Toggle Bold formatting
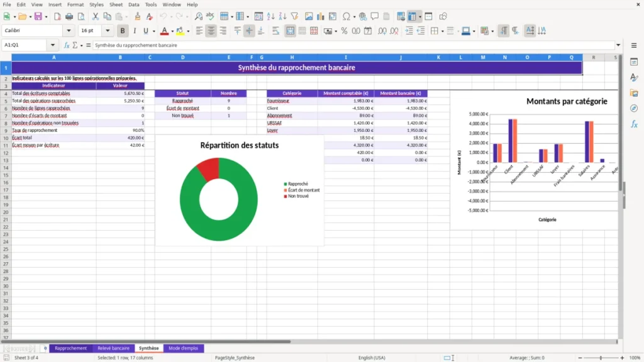Viewport: 644px width, 362px height. (x=123, y=31)
